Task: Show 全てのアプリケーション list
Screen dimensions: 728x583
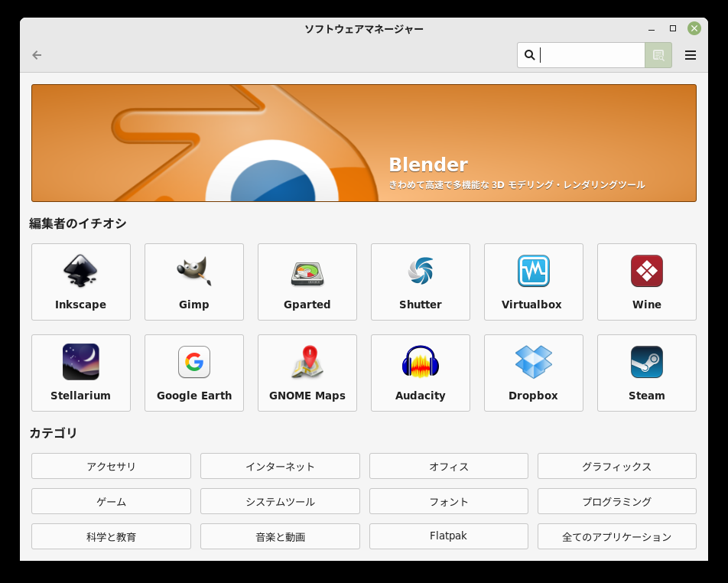Action: point(617,536)
